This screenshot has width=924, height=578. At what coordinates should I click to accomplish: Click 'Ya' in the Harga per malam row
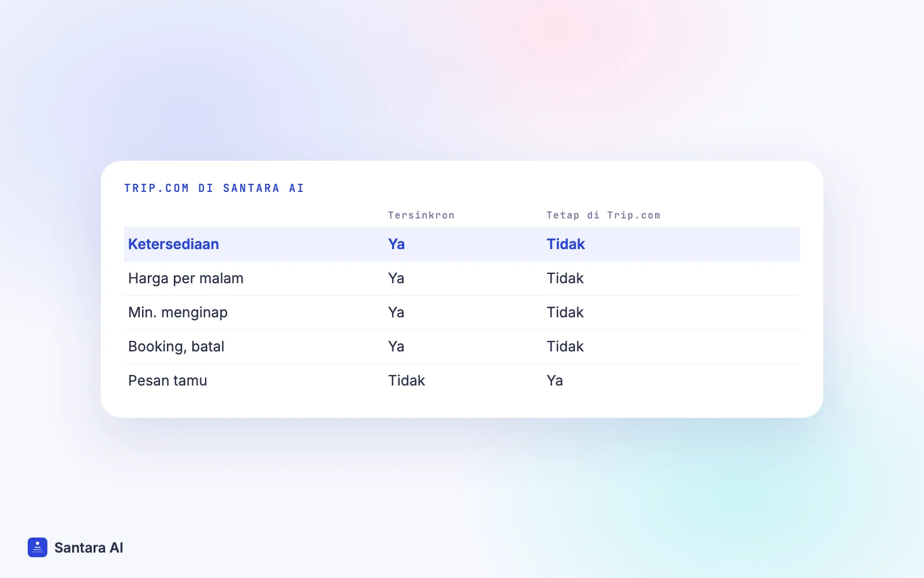click(x=396, y=278)
